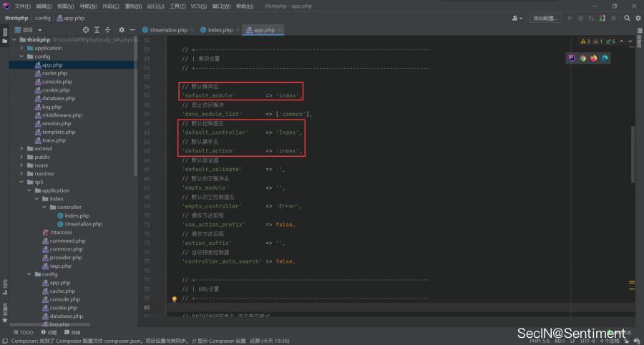Image resolution: width=644 pixels, height=345 pixels.
Task: Open in Edge browser icon
Action: point(605,58)
